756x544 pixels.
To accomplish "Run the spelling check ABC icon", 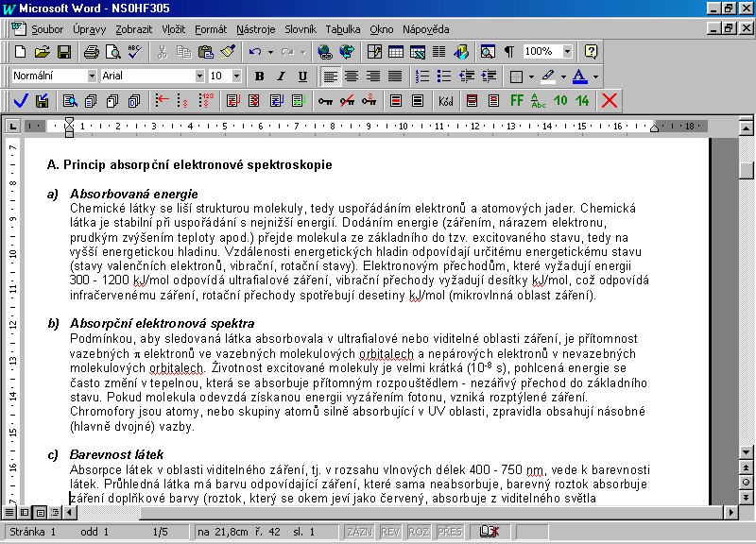I will click(x=134, y=51).
